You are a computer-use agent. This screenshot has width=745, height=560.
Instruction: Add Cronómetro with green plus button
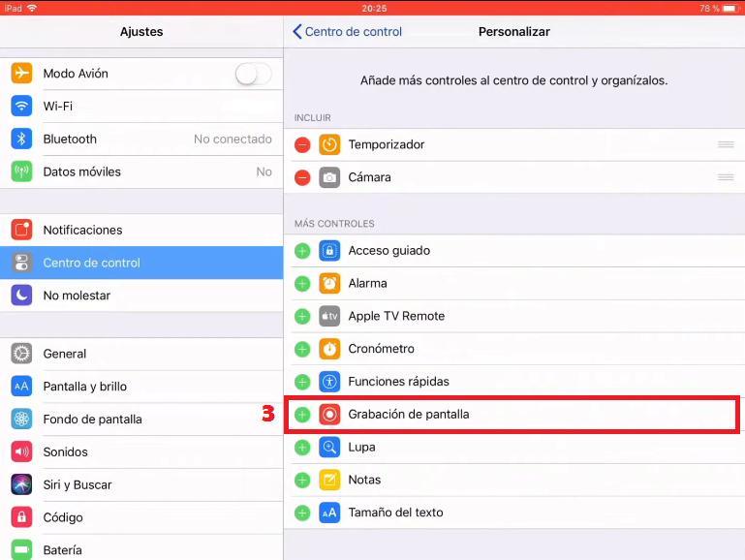coord(302,349)
